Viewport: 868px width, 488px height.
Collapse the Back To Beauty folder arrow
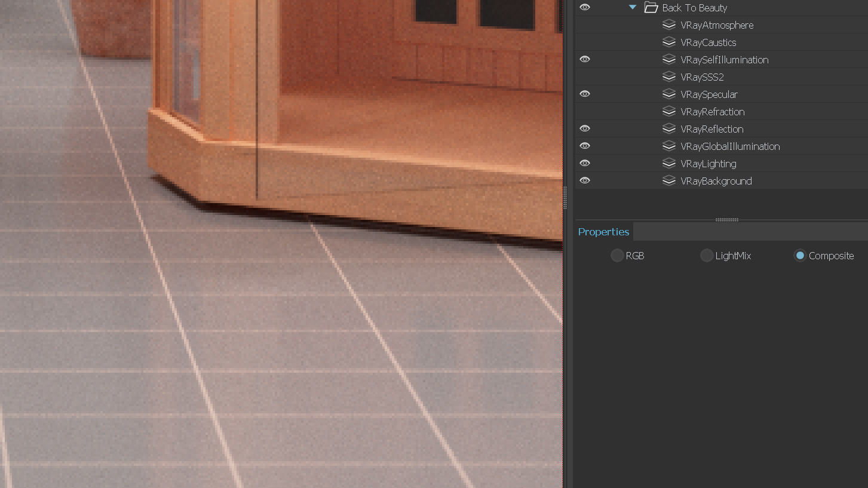[633, 8]
